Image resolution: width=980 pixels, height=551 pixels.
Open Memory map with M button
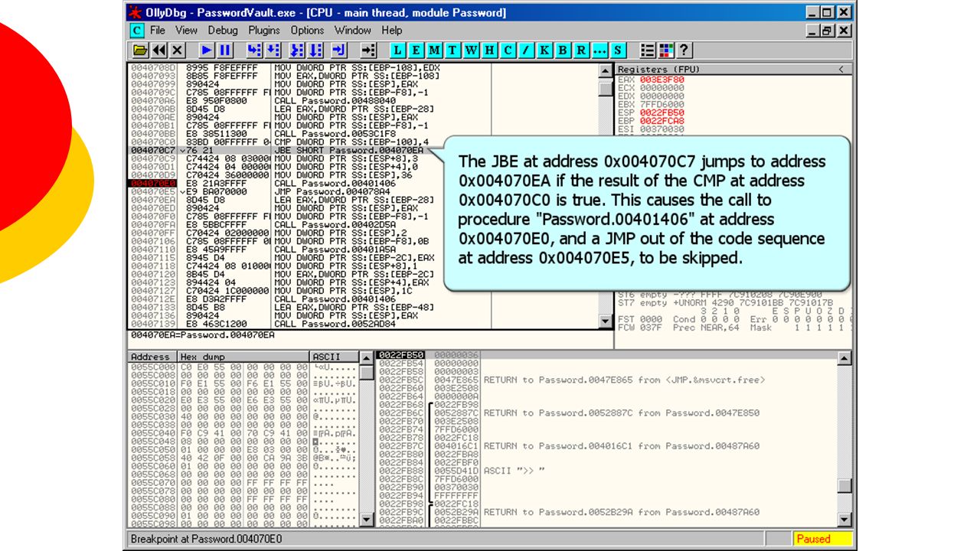(434, 51)
